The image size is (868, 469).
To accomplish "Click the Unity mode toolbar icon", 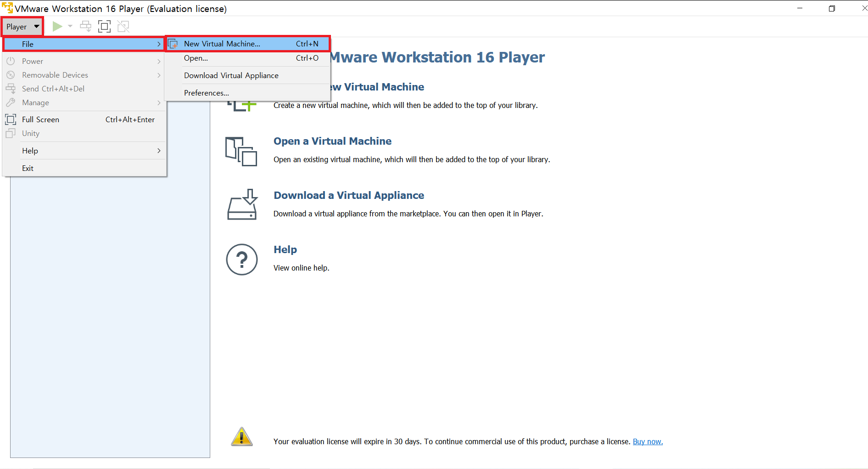I will [x=123, y=27].
